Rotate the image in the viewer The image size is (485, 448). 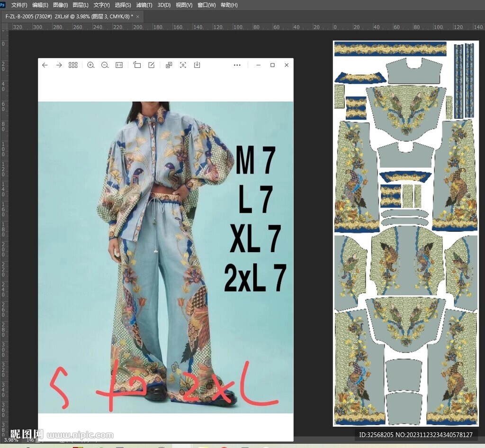point(137,65)
